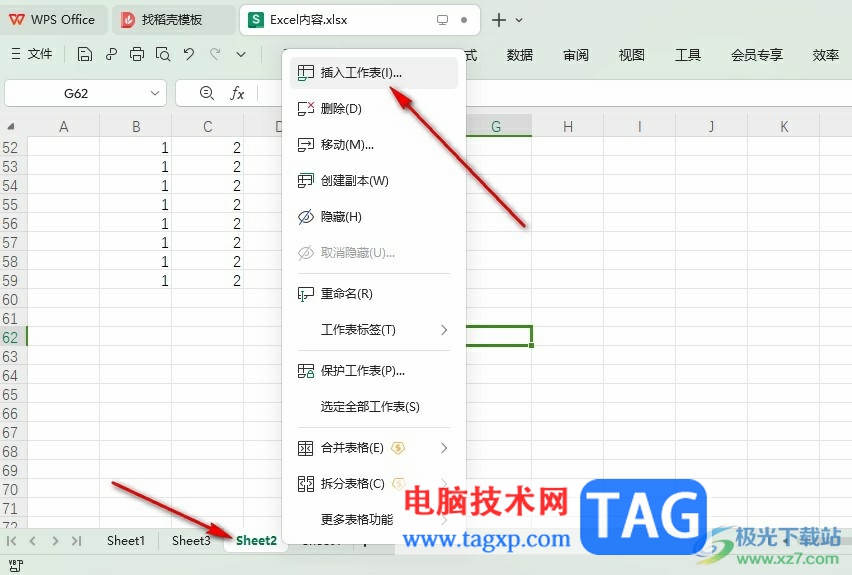Choose 保护工作表(P) in context menu

coord(374,371)
